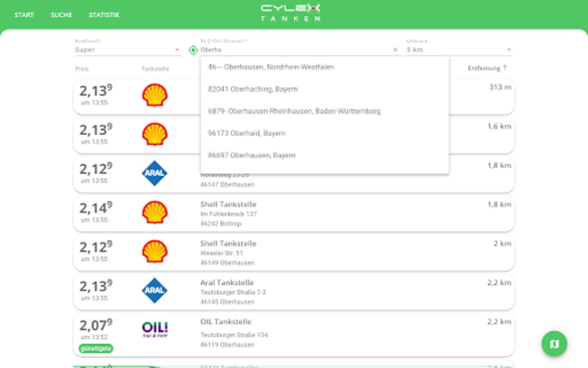
Task: Open the SUCHE menu item
Action: coord(62,15)
